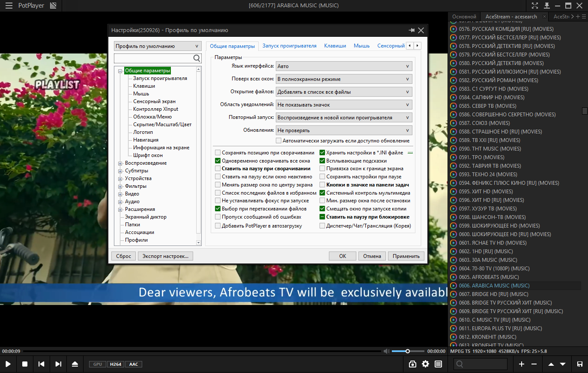Viewport: 588px width, 373px height.
Task: Open the screenshot capture camera icon
Action: tap(412, 364)
